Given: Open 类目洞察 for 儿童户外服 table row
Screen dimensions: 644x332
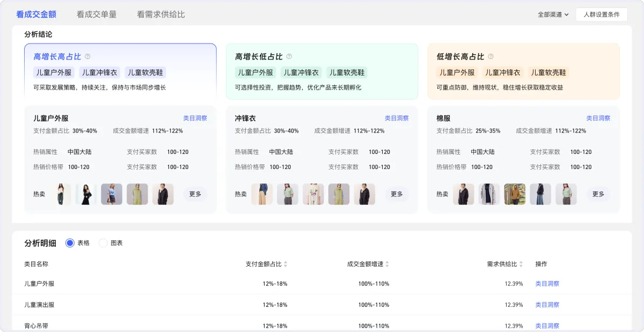Looking at the screenshot, I should click(x=547, y=284).
